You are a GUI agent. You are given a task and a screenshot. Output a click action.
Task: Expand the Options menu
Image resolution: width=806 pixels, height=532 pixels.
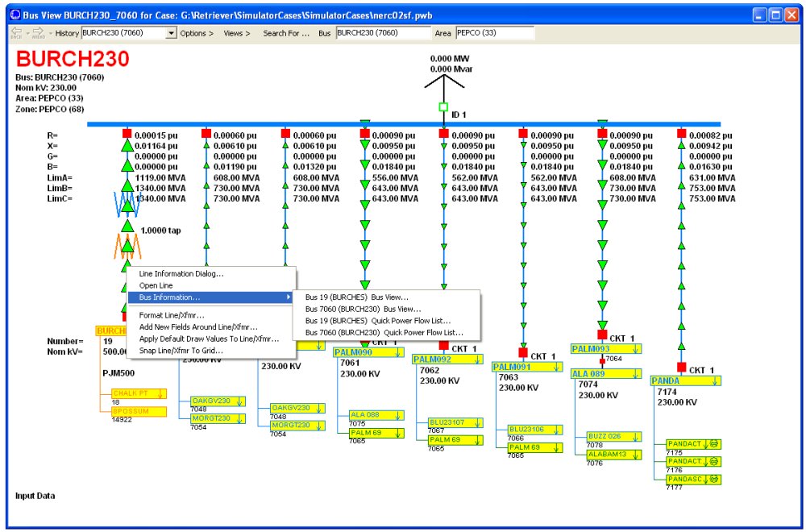click(197, 33)
